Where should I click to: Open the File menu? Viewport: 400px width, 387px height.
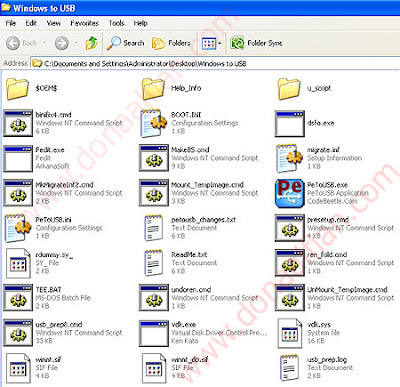[11, 23]
